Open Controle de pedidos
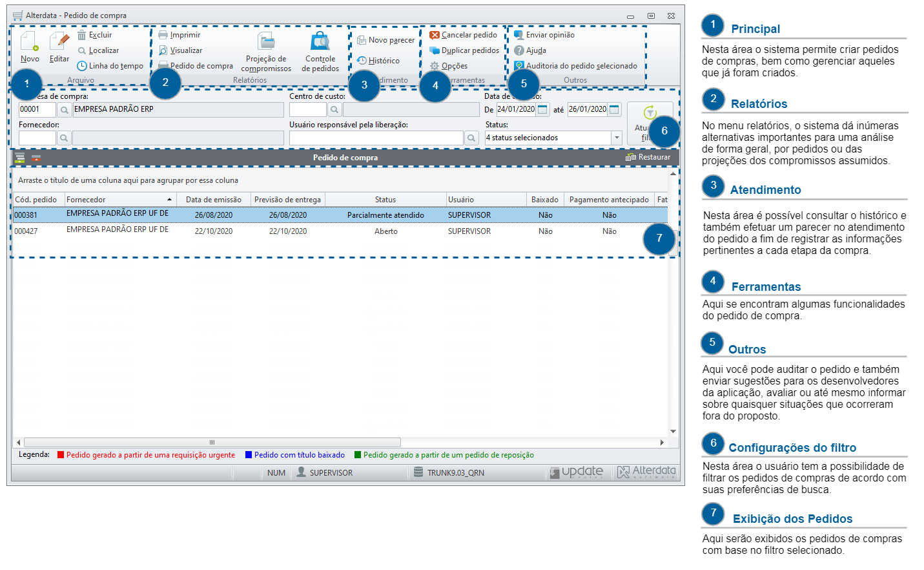The width and height of the screenshot is (924, 570). pos(320,52)
